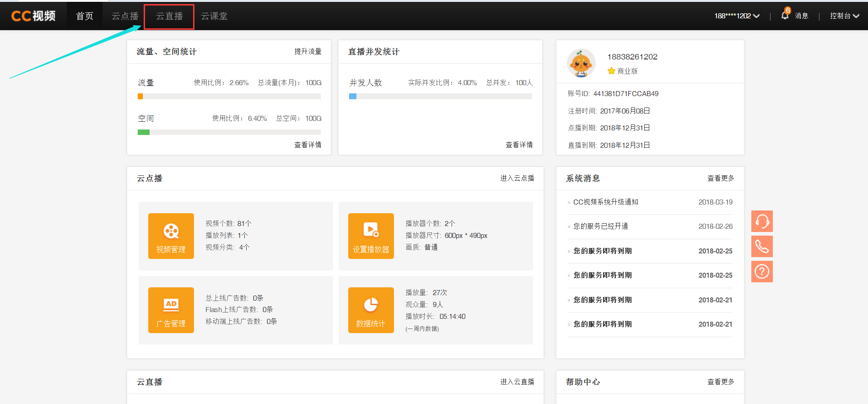Switch to the 云课堂 tab
Screen dimensions: 868x404
click(x=214, y=16)
